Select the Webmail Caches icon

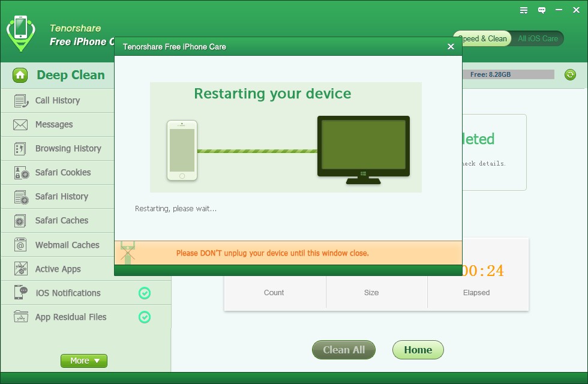coord(20,245)
